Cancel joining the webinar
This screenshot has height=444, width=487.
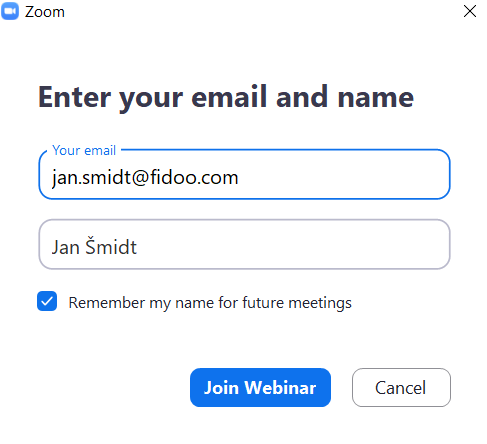[x=401, y=387]
